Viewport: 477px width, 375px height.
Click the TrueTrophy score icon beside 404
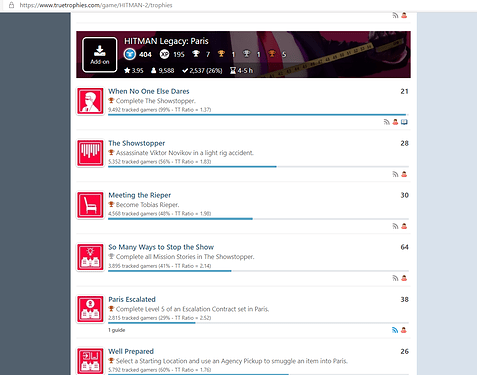pos(130,54)
